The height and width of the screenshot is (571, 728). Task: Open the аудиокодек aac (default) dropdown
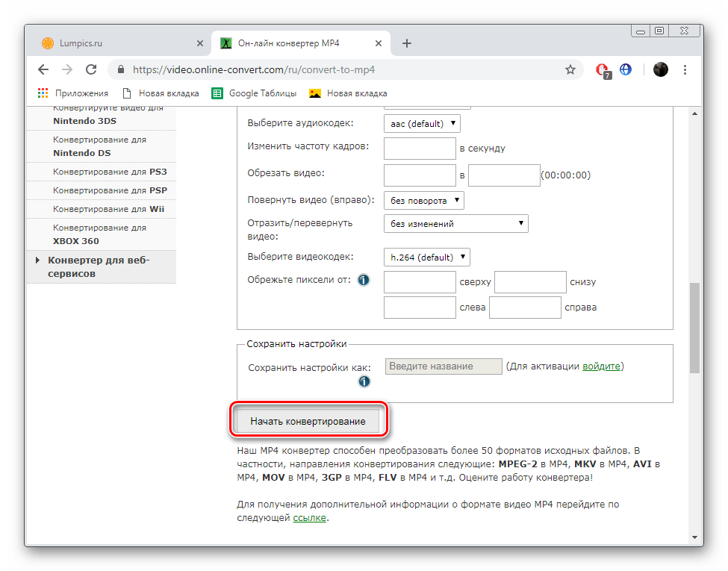[x=422, y=123]
